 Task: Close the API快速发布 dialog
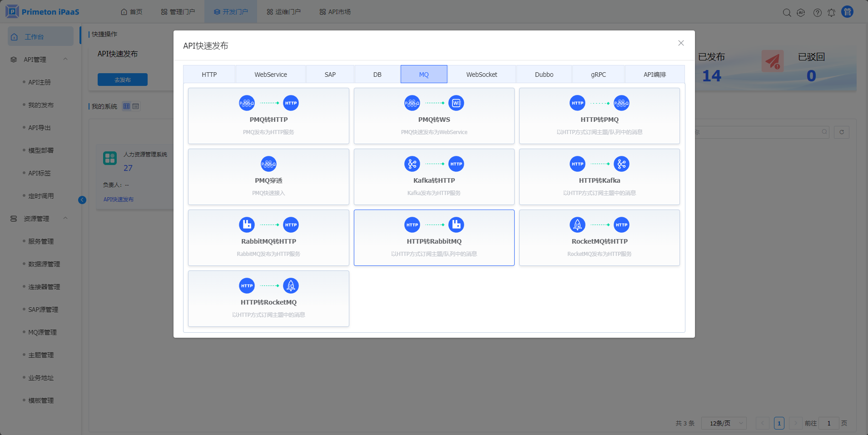pyautogui.click(x=681, y=43)
